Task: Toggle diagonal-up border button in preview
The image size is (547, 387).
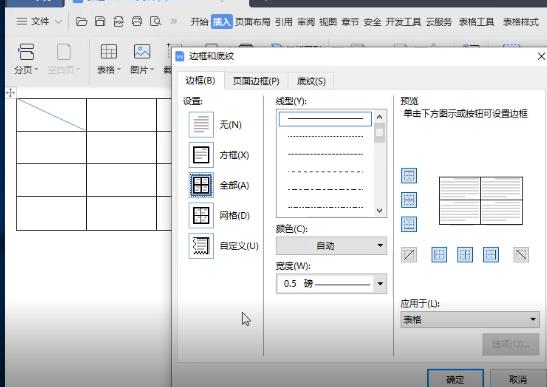Action: pos(409,255)
